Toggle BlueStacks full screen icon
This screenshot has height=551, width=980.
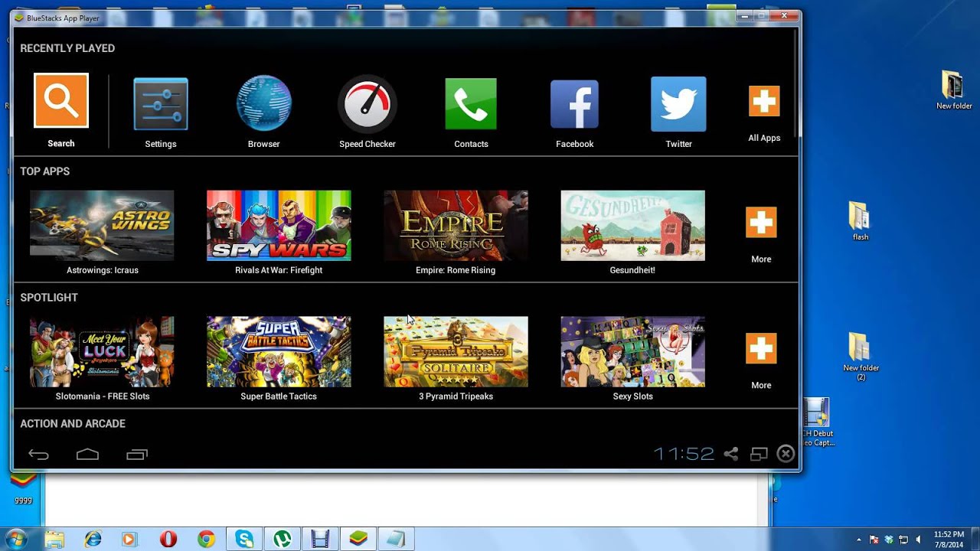pyautogui.click(x=759, y=454)
